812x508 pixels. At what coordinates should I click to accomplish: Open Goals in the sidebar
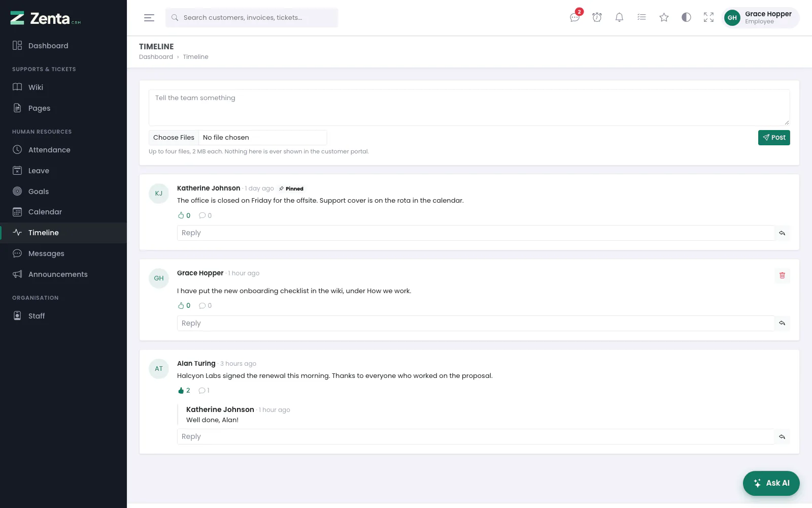pyautogui.click(x=63, y=192)
